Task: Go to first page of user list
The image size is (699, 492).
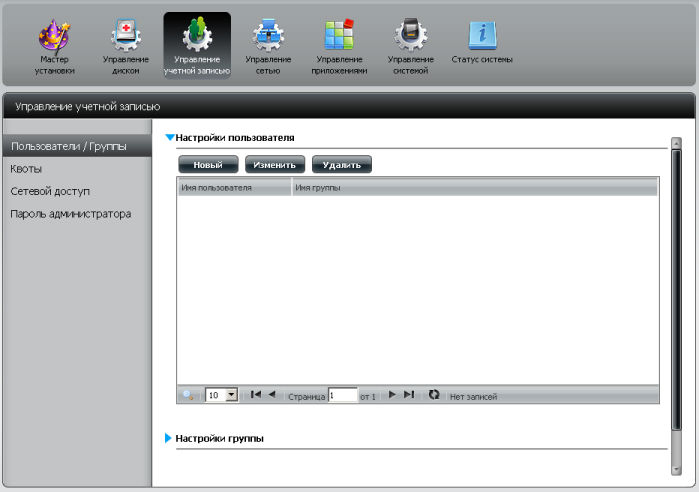Action: click(x=256, y=394)
